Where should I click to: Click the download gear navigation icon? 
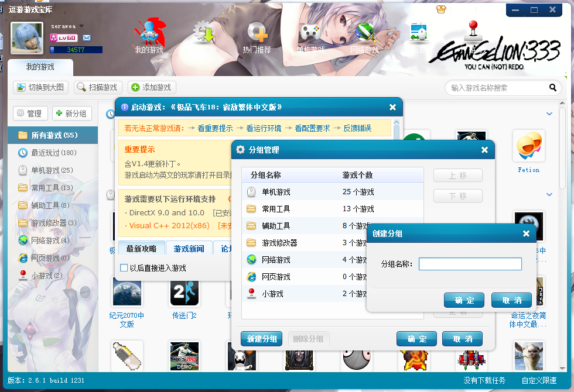click(204, 37)
